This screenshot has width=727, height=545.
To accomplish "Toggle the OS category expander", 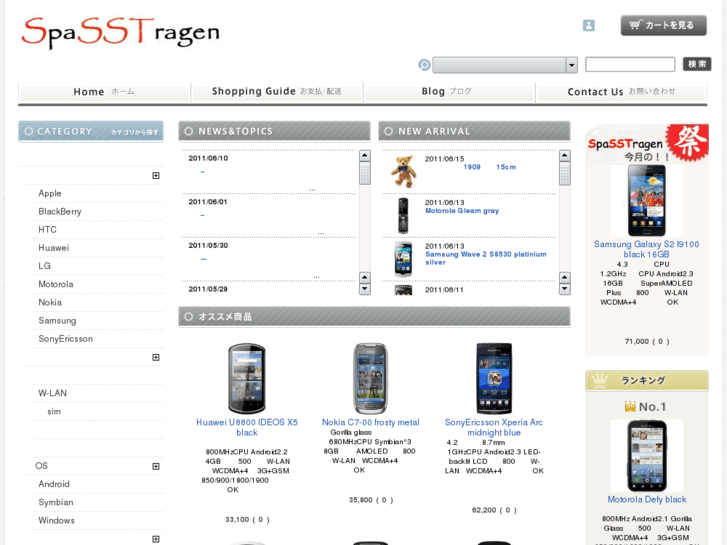I will [x=156, y=466].
